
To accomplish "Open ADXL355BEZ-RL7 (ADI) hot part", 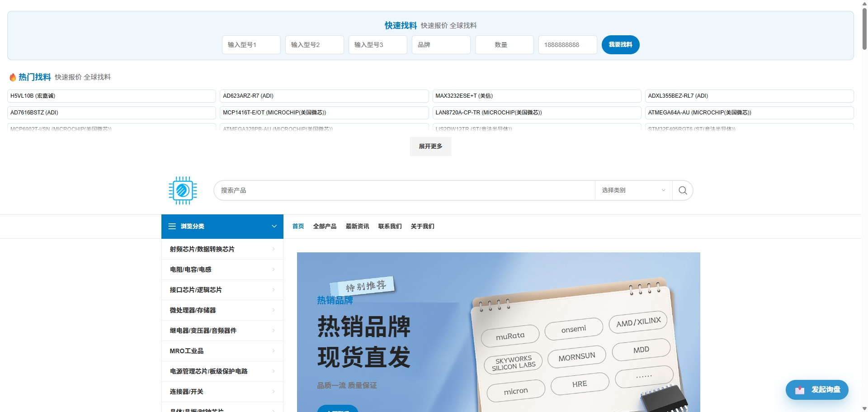I will [749, 96].
